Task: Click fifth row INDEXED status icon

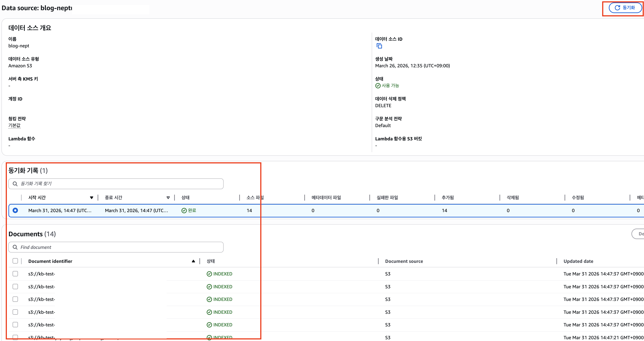Action: tap(209, 325)
